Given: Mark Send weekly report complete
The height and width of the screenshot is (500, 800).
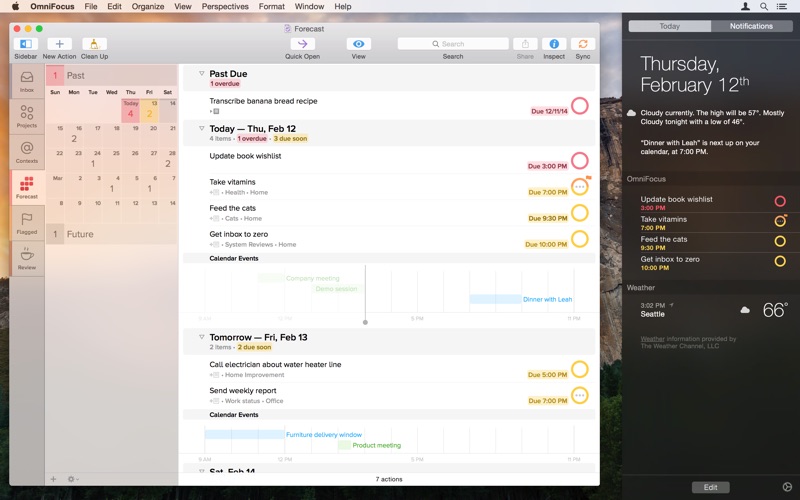Looking at the screenshot, I should (x=580, y=395).
